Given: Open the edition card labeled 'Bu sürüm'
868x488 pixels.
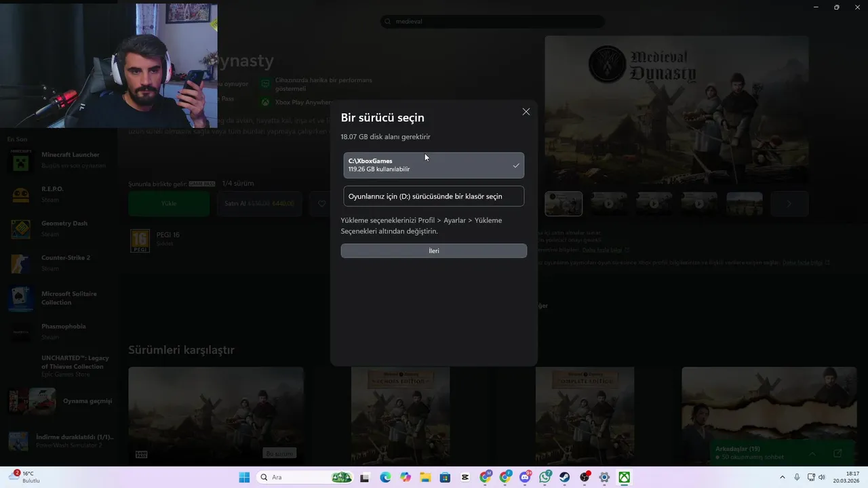Looking at the screenshot, I should pos(216,416).
